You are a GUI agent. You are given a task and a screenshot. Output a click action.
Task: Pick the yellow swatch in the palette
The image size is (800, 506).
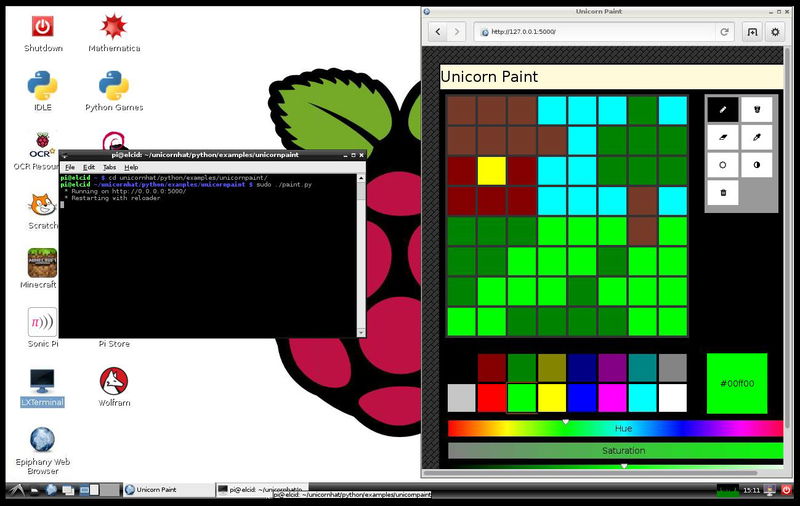click(x=552, y=398)
